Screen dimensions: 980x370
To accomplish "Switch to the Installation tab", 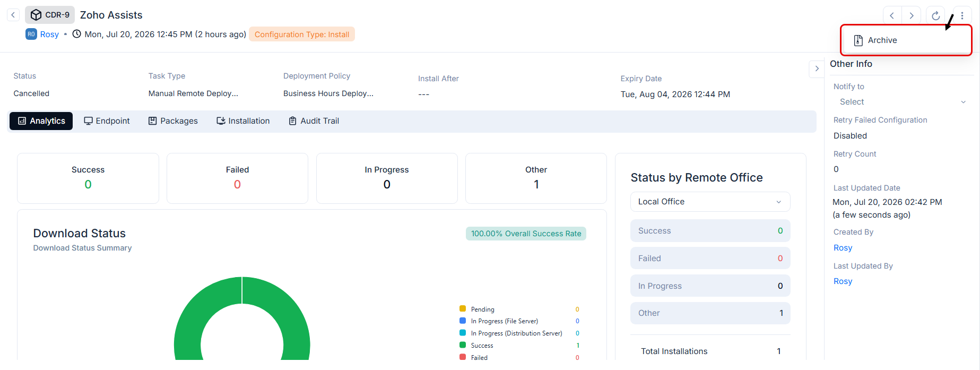I will 243,121.
